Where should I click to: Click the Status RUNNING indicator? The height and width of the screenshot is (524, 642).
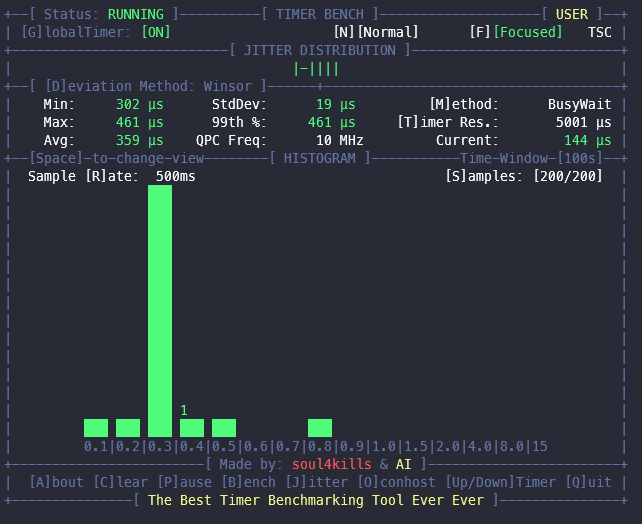pyautogui.click(x=104, y=14)
